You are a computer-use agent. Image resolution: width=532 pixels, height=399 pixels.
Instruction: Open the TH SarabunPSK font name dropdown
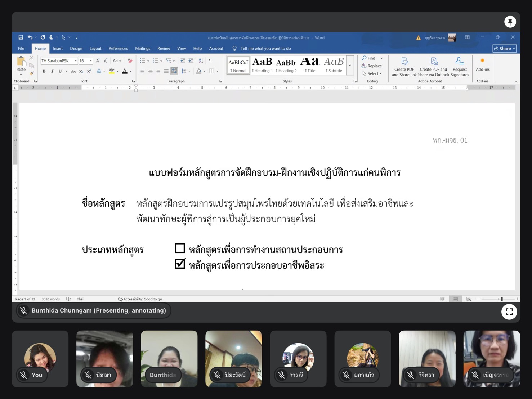[x=76, y=61]
